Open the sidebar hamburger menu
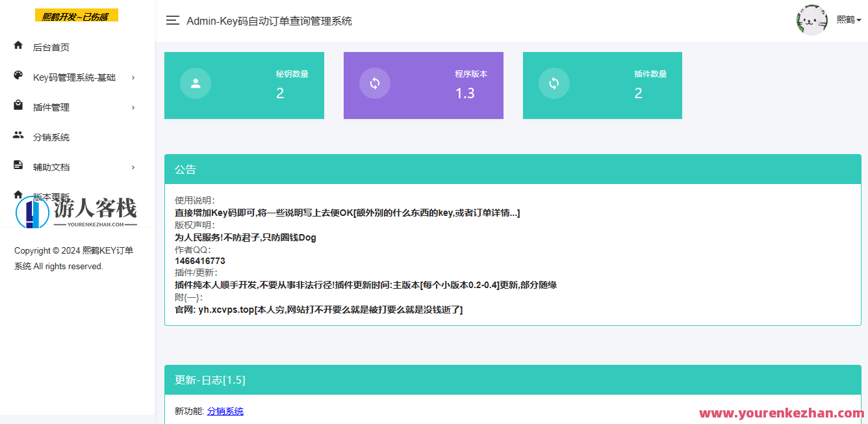This screenshot has height=424, width=868. [x=172, y=20]
